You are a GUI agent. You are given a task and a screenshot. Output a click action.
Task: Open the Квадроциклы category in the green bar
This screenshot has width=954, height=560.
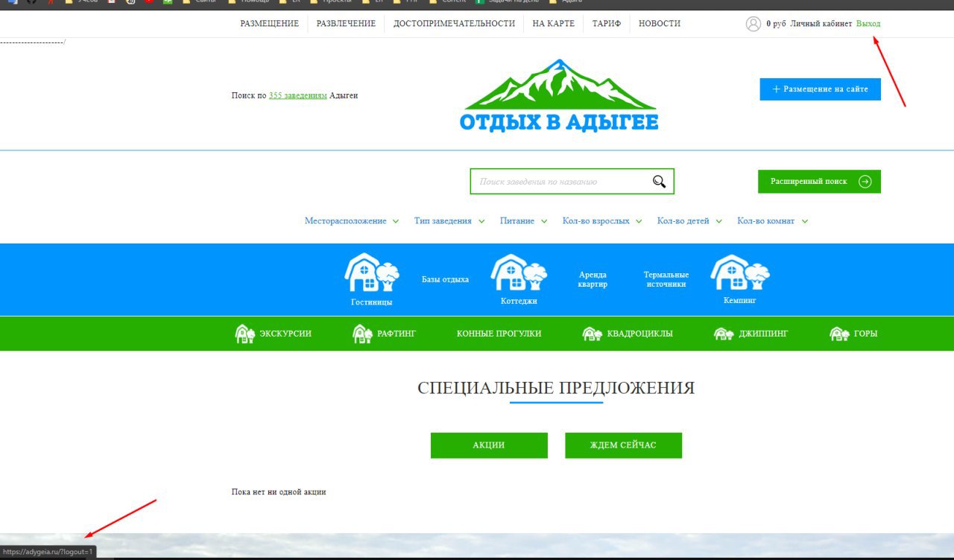(628, 334)
